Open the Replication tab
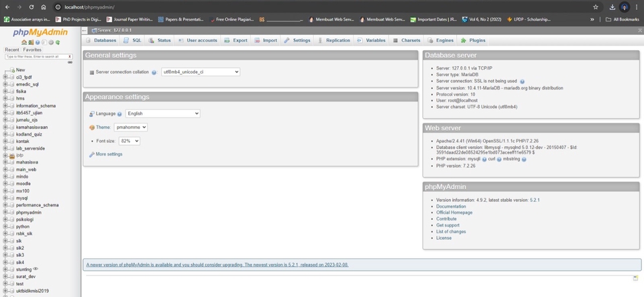Screen dimensions: 644x297 click(334, 40)
